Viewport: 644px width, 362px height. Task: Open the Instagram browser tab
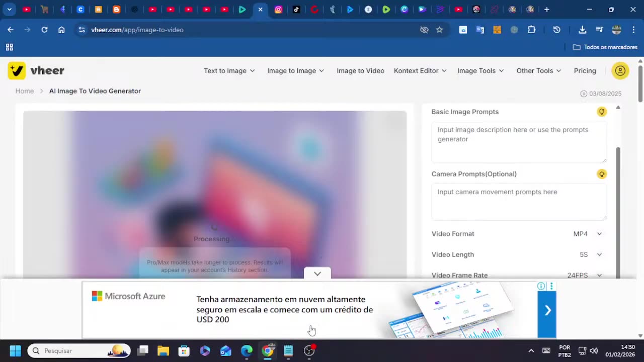pyautogui.click(x=278, y=9)
